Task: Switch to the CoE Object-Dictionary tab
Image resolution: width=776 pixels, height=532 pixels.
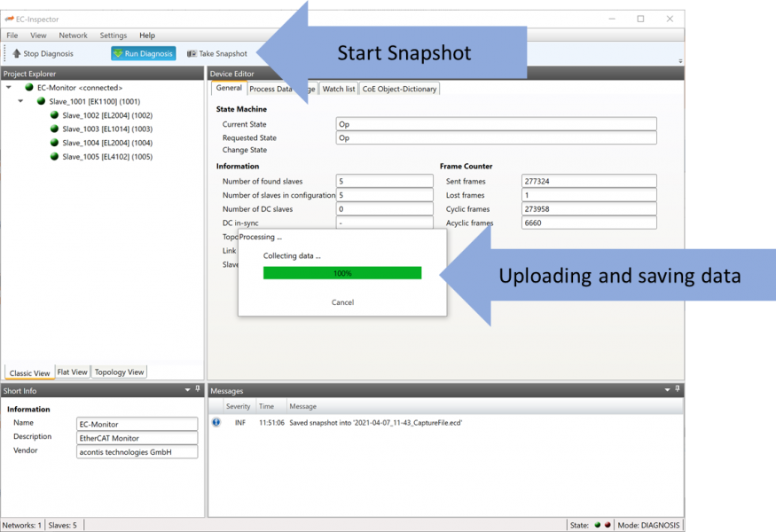Action: pyautogui.click(x=399, y=89)
